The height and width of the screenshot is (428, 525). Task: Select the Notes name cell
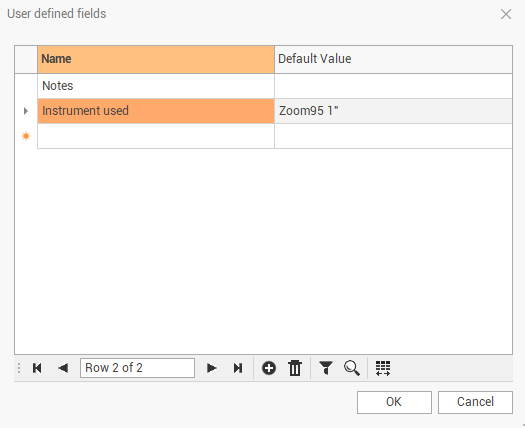pos(156,86)
